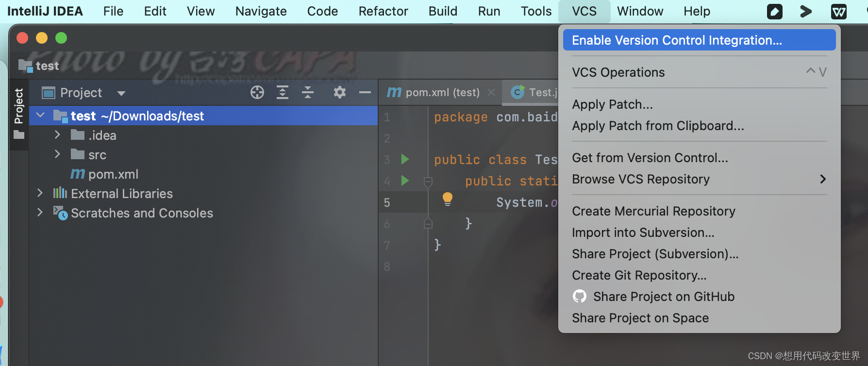Expand Scratches and Consoles node

(40, 212)
